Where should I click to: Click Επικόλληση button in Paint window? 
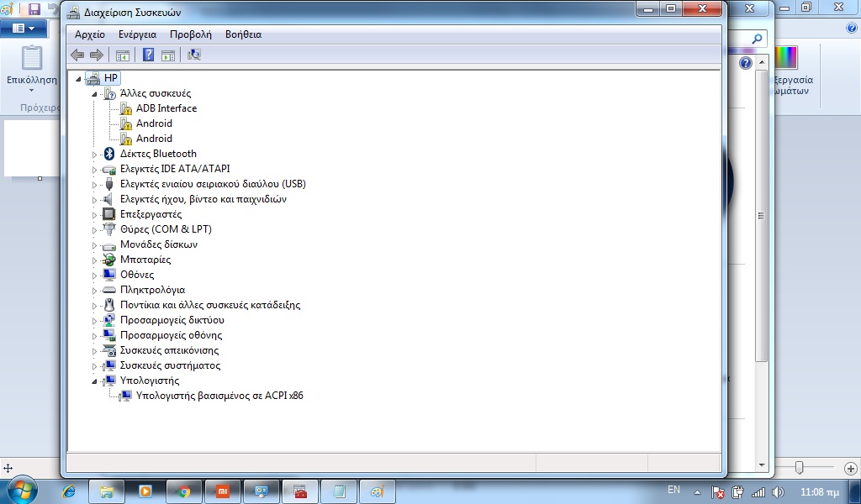coord(32,69)
